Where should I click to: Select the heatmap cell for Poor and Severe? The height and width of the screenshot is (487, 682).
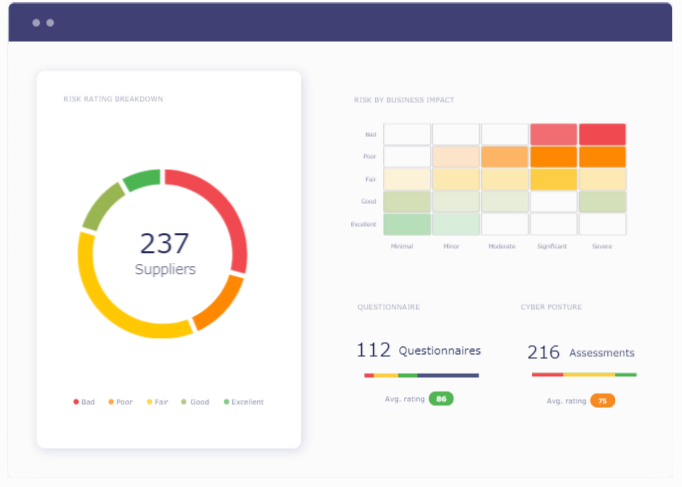[x=602, y=157]
